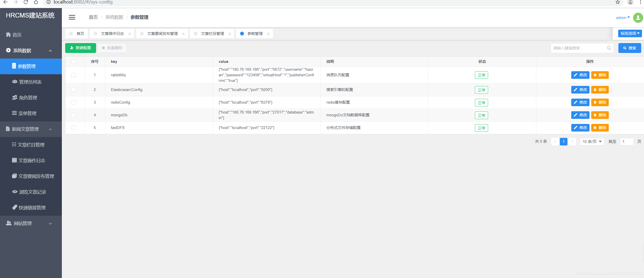
Task: Click the 正常 status tag of rabbitMq
Action: point(481,75)
